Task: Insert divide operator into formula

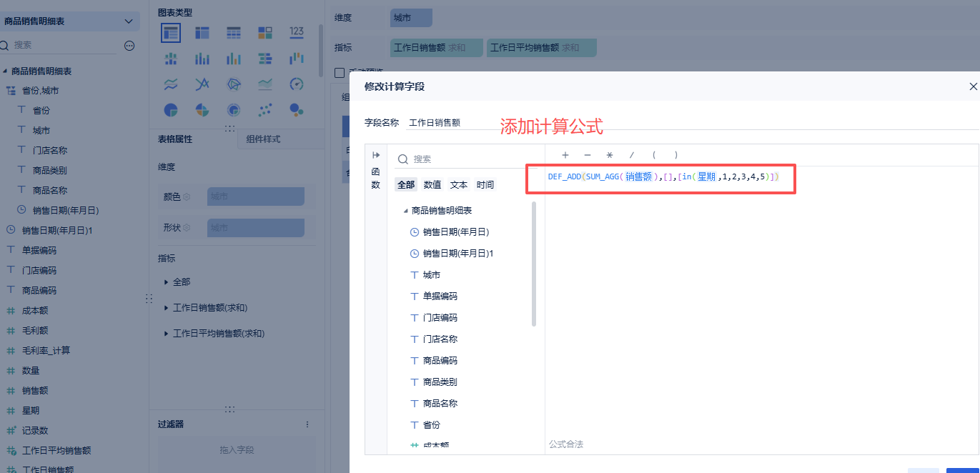Action: pos(632,155)
